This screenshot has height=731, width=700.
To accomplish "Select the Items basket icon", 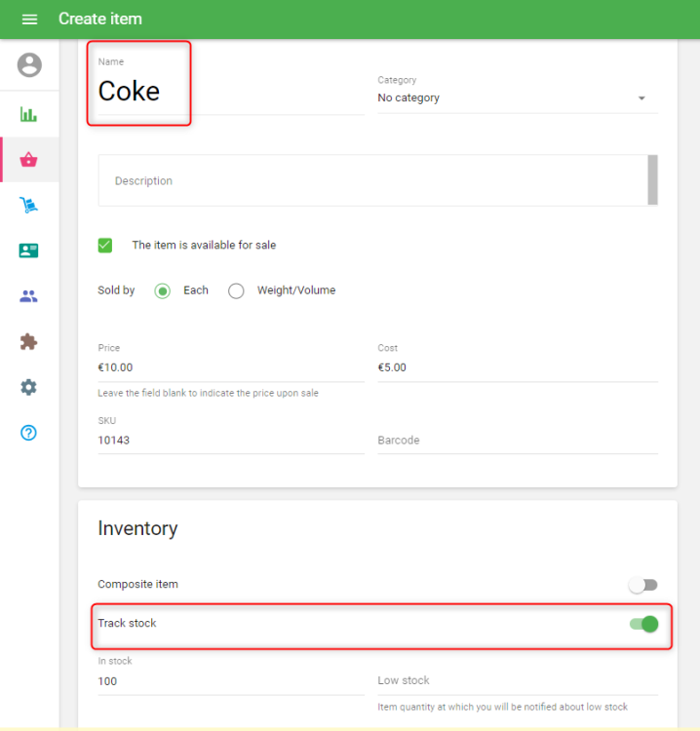I will [x=29, y=160].
